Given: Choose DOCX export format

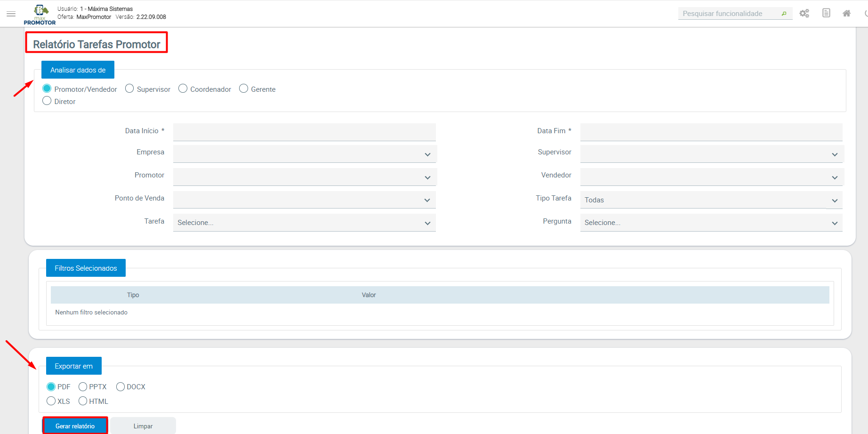Looking at the screenshot, I should pyautogui.click(x=121, y=386).
